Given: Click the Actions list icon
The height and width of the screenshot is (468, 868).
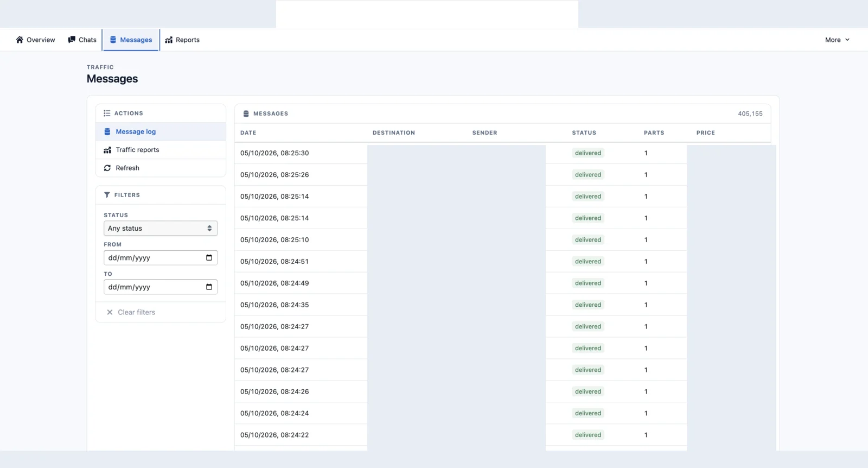Looking at the screenshot, I should tap(107, 113).
